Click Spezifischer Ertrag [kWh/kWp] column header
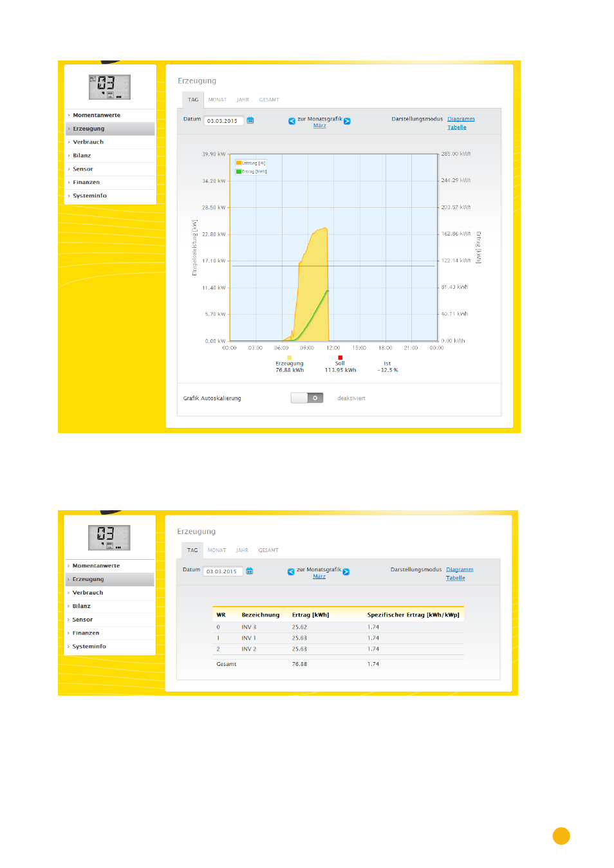The height and width of the screenshot is (868, 614). click(413, 615)
